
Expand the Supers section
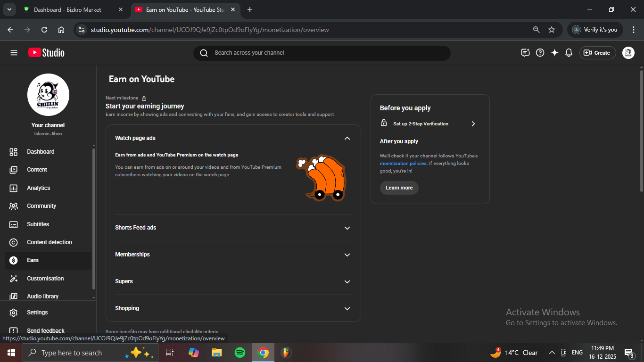[347, 281]
